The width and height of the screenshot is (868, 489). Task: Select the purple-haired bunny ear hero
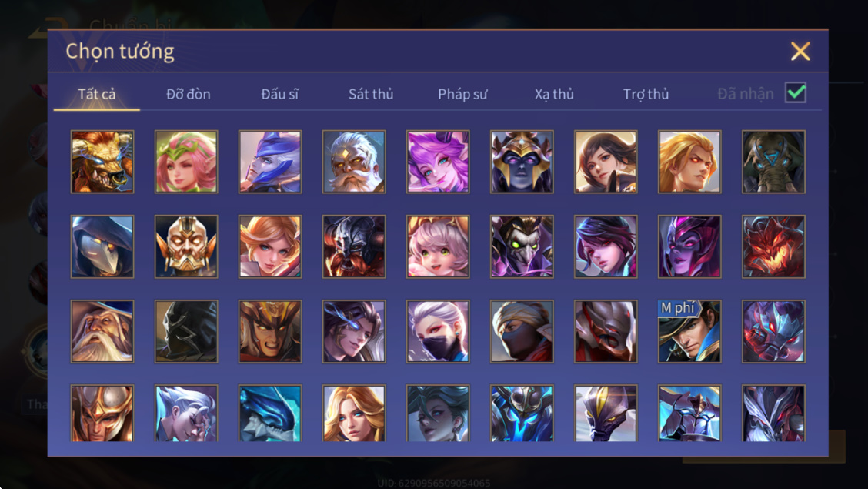(438, 162)
